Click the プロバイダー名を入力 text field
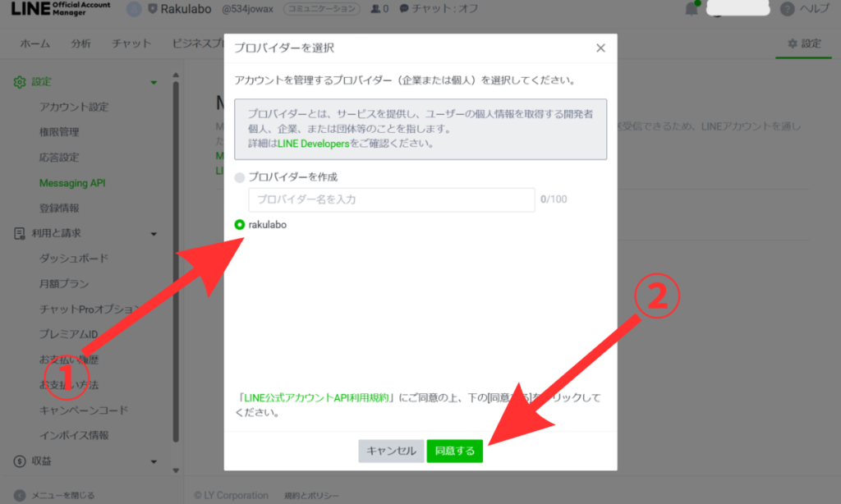Screen dimensions: 841x504 click(392, 199)
